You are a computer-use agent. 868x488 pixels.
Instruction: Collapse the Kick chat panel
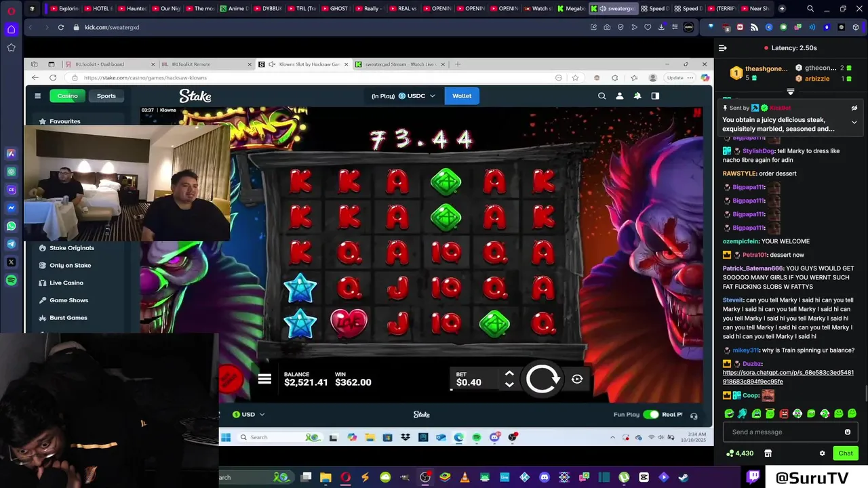point(723,48)
